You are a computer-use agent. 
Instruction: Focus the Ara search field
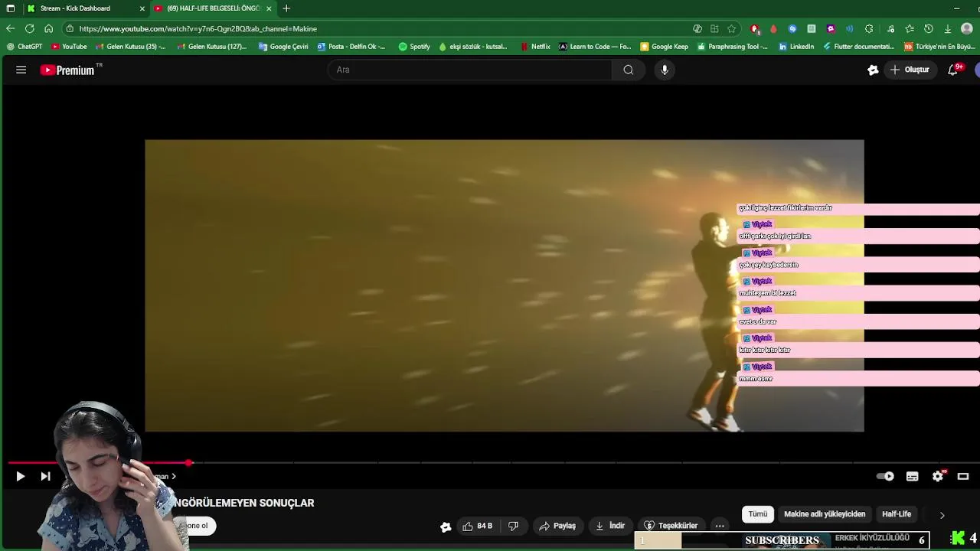click(469, 70)
